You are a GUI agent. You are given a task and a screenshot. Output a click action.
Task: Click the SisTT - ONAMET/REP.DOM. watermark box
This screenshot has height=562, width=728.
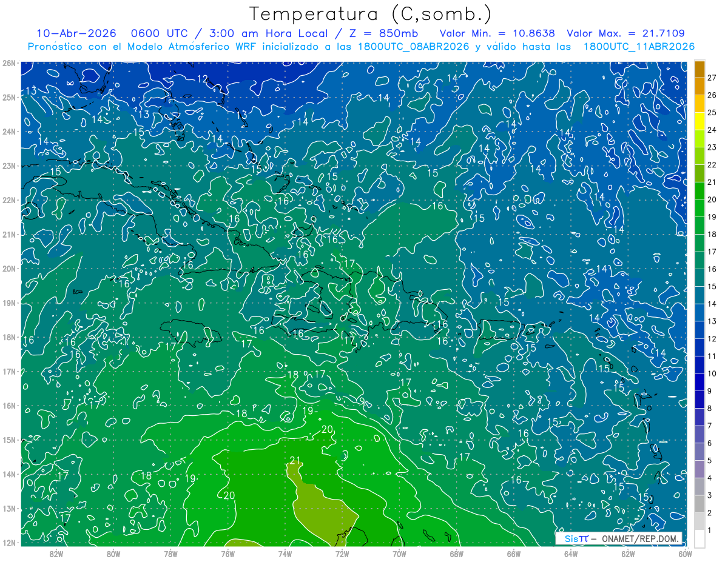(619, 538)
